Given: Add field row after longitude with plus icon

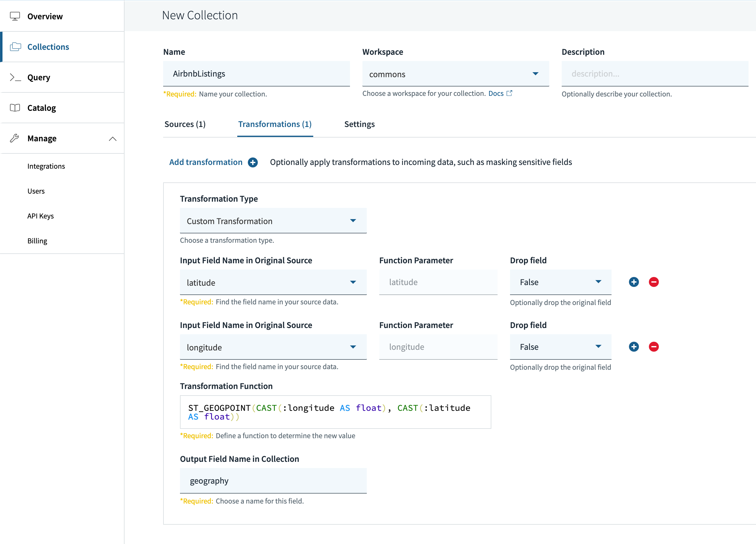Looking at the screenshot, I should (x=634, y=347).
